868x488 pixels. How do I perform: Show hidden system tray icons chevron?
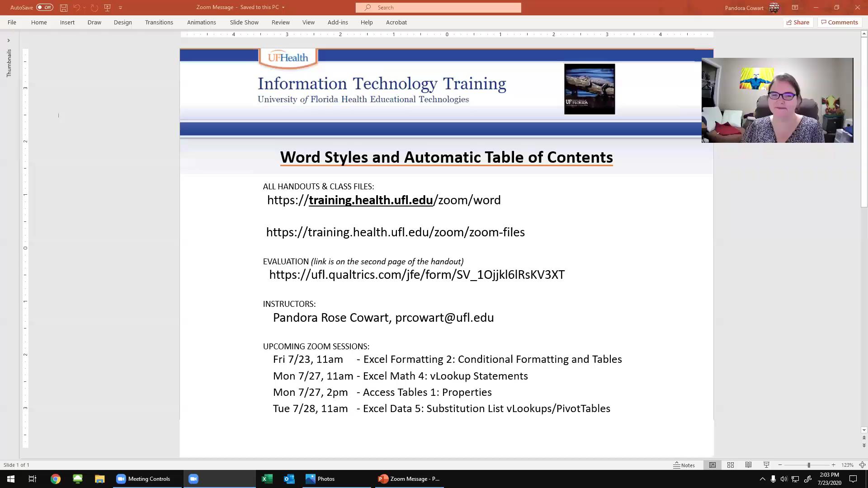(762, 479)
